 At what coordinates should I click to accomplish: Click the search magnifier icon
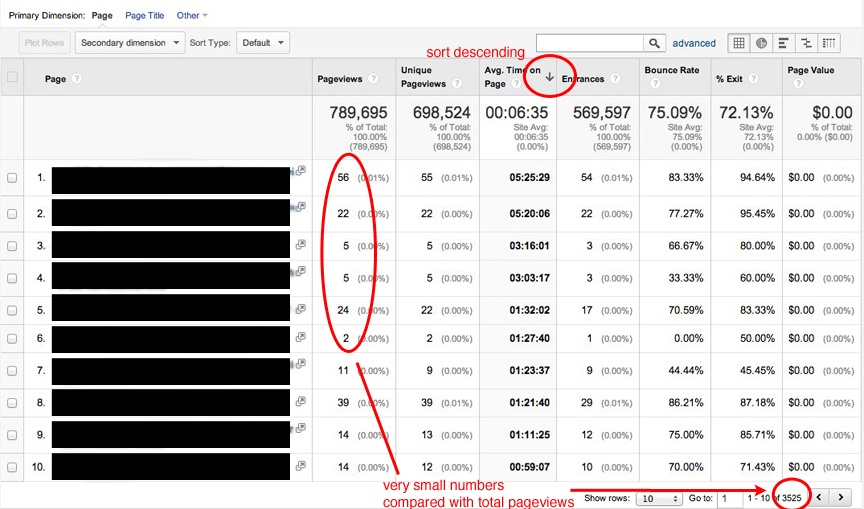655,43
